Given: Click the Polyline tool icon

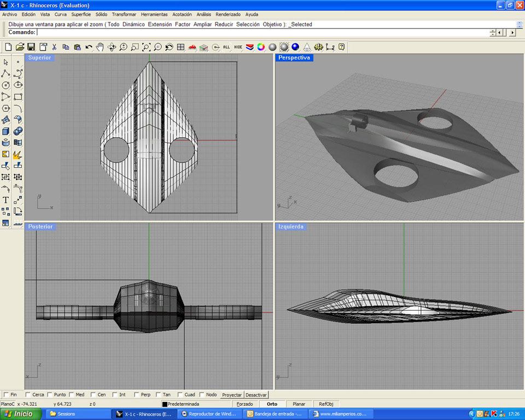Looking at the screenshot, I should [x=5, y=73].
